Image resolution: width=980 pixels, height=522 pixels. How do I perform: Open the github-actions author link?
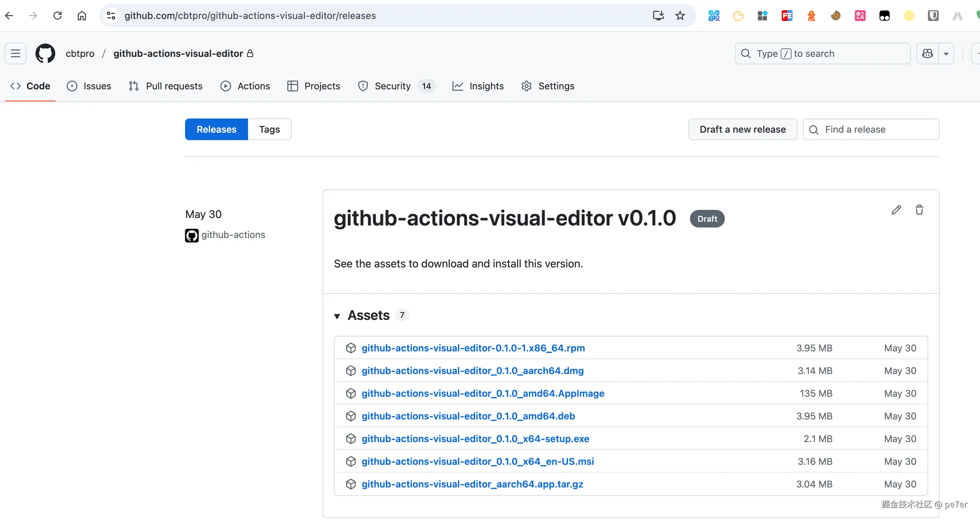pos(233,235)
